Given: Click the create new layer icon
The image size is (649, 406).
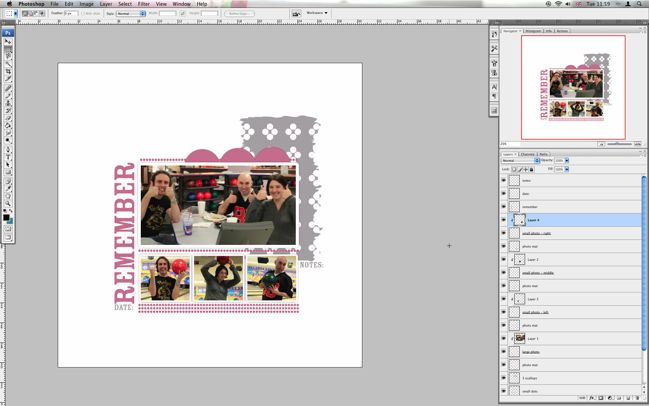Looking at the screenshot, I should (x=628, y=398).
